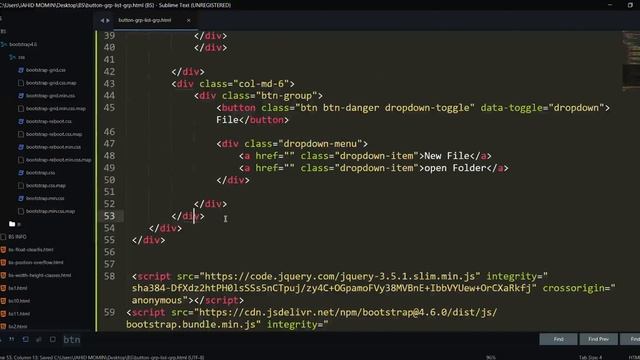Click the text "col-md-6" on line 43

point(261,84)
